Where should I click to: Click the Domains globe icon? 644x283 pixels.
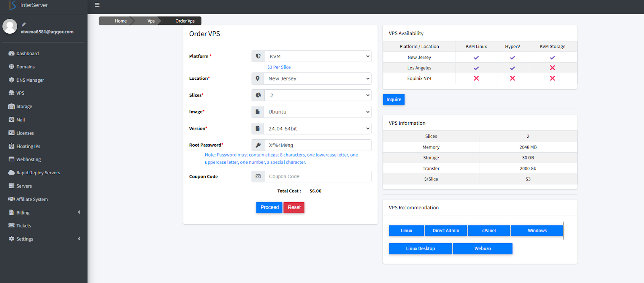[x=11, y=66]
